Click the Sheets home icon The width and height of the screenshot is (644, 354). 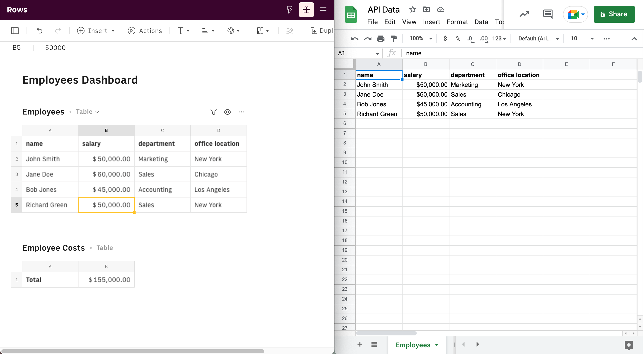click(351, 14)
